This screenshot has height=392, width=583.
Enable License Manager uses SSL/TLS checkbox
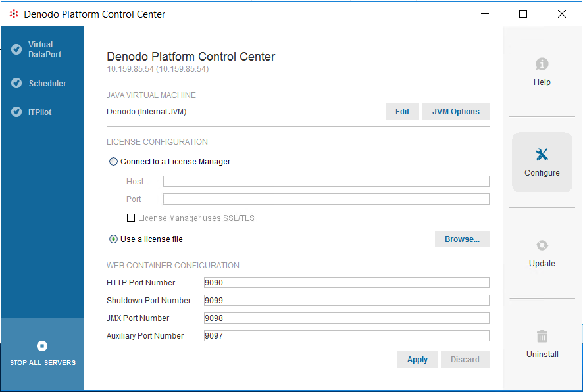tap(131, 218)
